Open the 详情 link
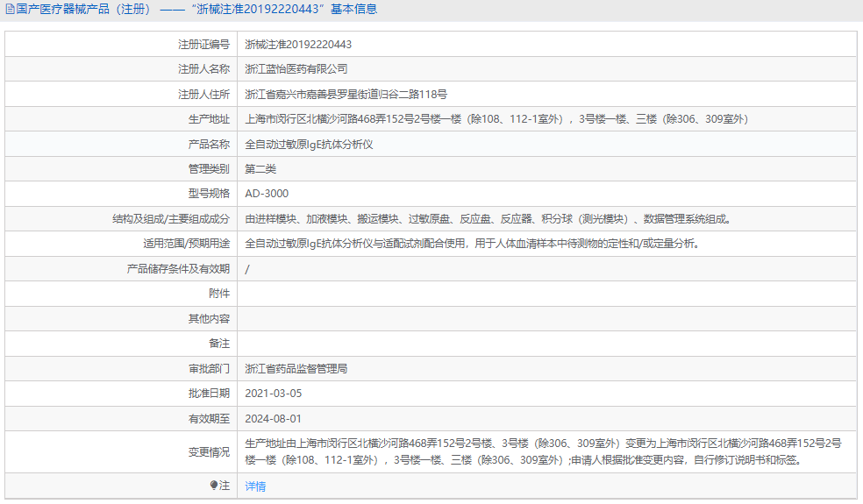Viewport: 863px width, 504px height. [x=255, y=486]
